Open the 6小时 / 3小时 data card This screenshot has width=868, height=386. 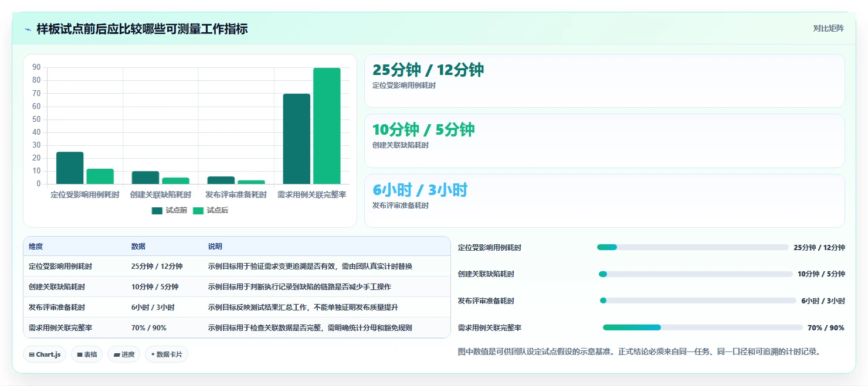(x=605, y=200)
